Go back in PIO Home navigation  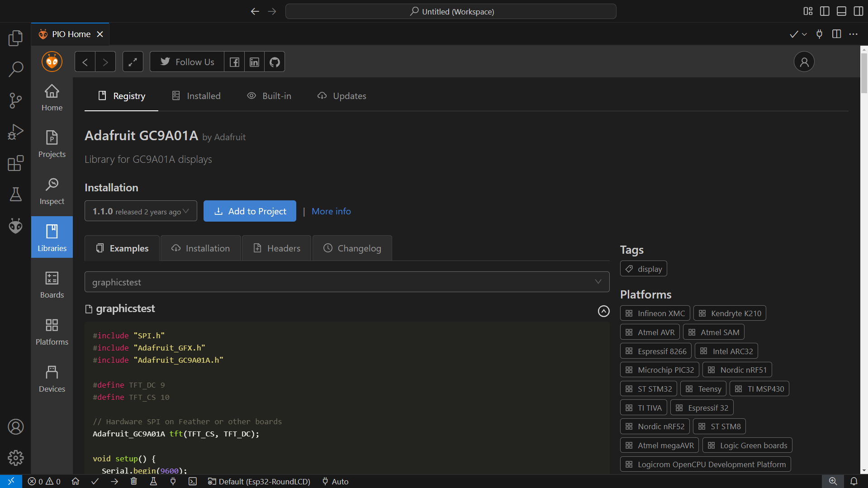85,62
